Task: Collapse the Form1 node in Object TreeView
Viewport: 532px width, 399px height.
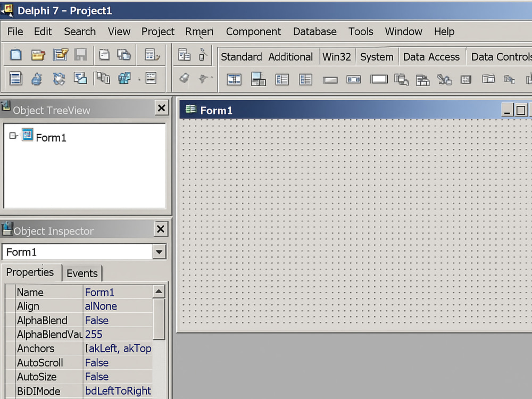Action: (13, 136)
